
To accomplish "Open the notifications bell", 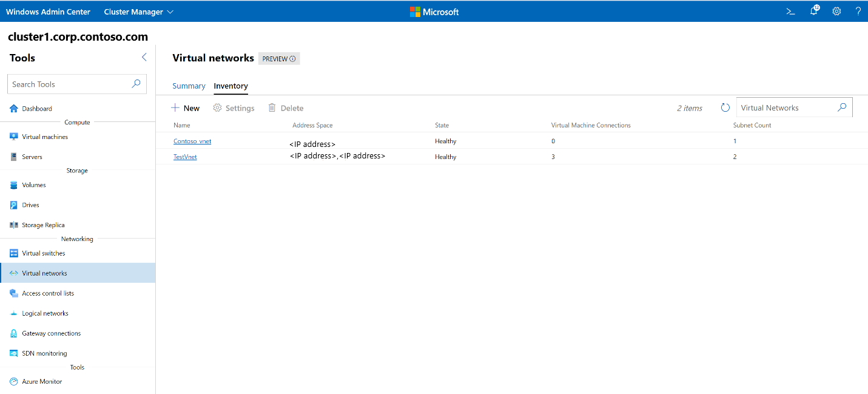I will coord(813,11).
